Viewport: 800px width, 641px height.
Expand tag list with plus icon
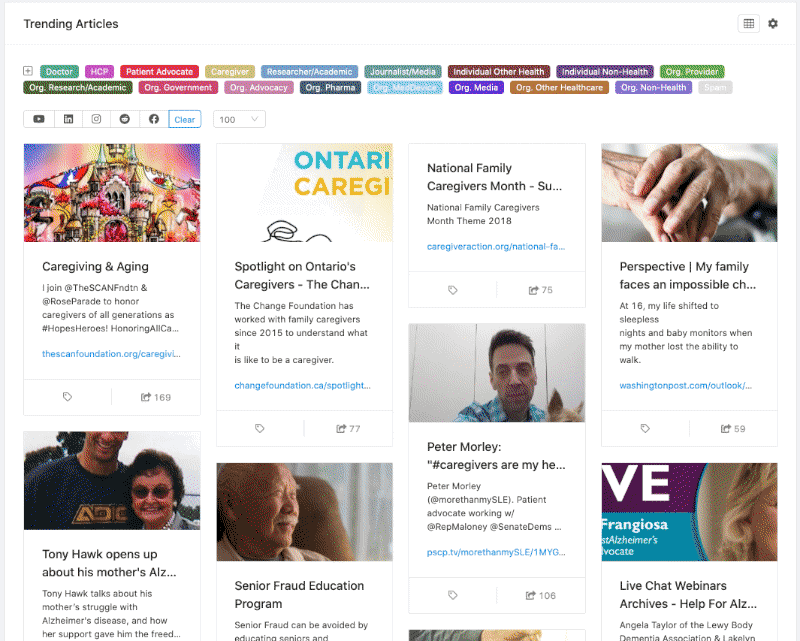pyautogui.click(x=28, y=71)
